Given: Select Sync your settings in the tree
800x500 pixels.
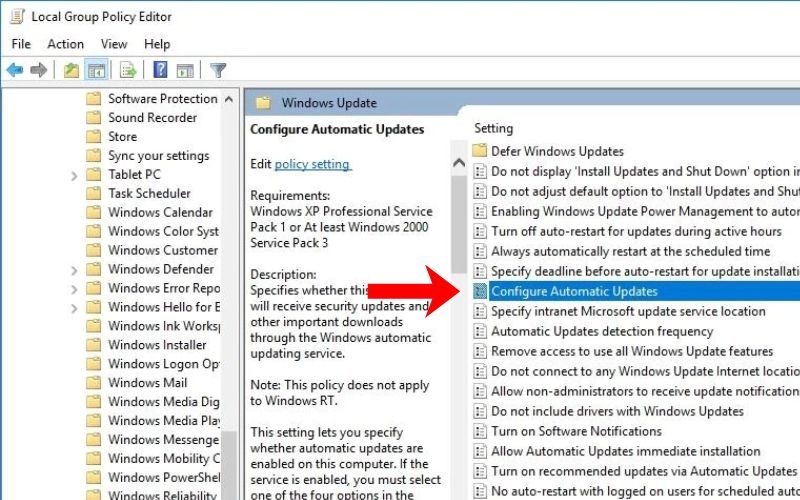Looking at the screenshot, I should [158, 155].
